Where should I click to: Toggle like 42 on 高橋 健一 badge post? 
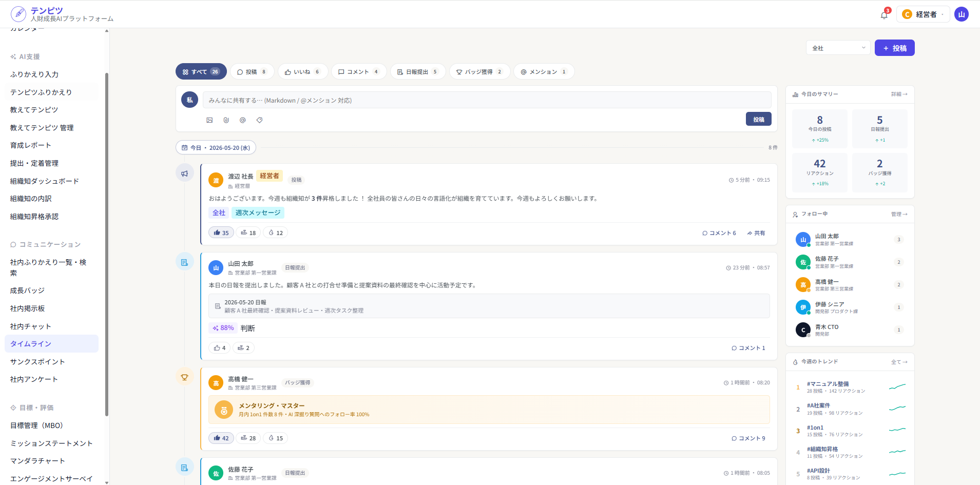[221, 438]
